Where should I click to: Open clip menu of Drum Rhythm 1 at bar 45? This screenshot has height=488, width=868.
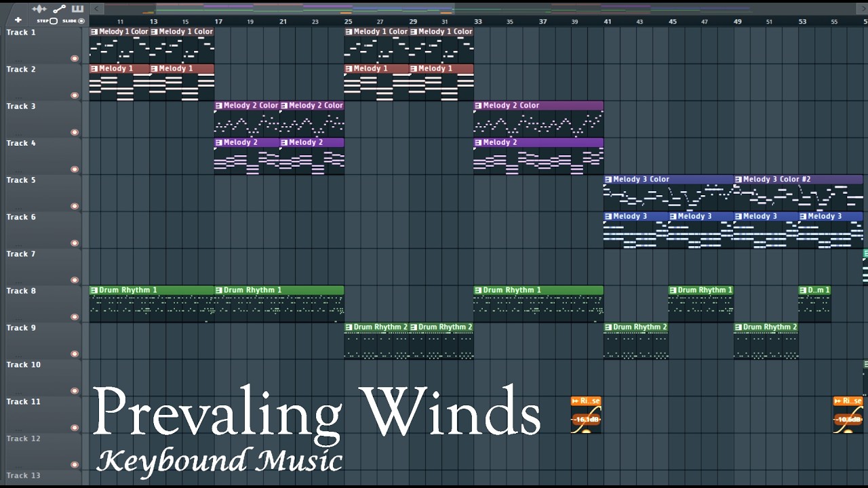(x=673, y=290)
